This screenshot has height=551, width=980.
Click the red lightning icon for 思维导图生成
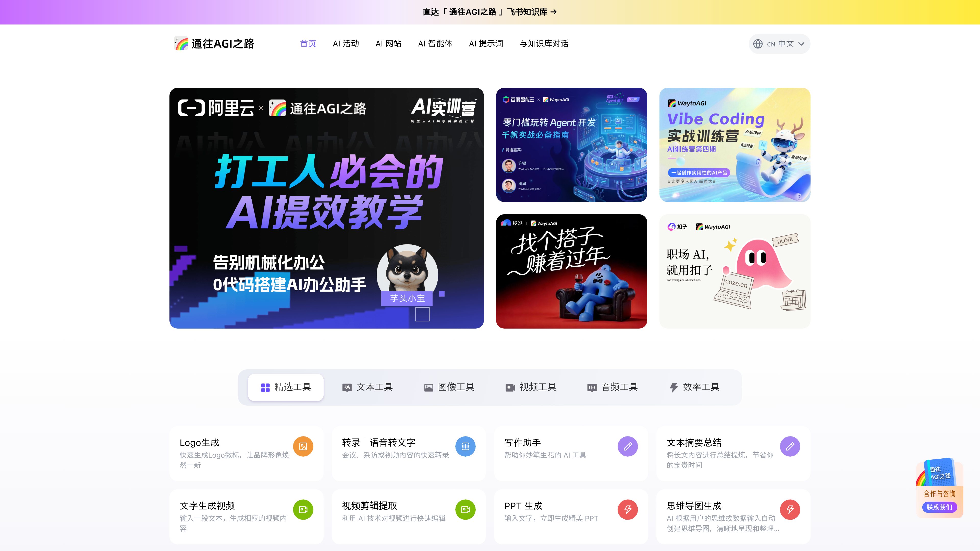tap(790, 510)
